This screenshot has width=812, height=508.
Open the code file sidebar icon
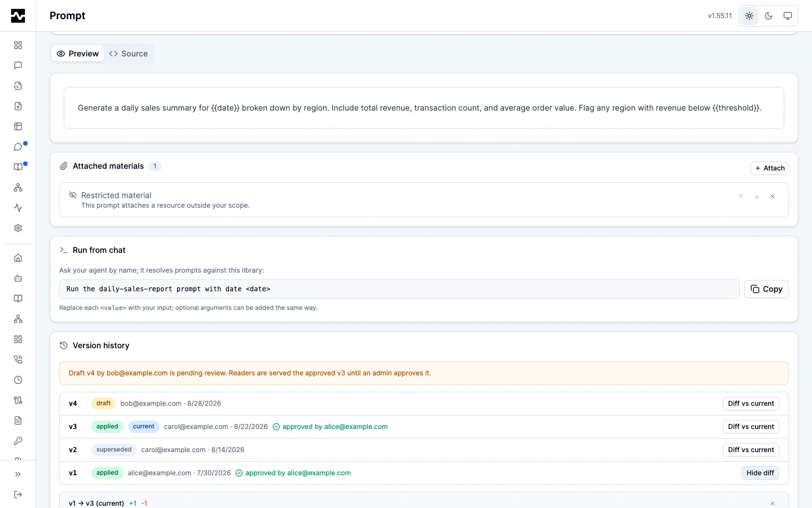click(x=18, y=86)
